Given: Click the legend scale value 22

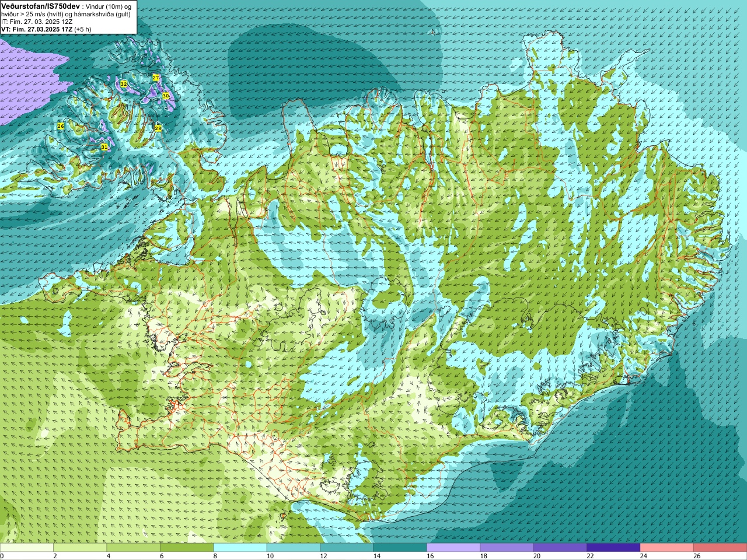Looking at the screenshot, I should click(x=590, y=556).
